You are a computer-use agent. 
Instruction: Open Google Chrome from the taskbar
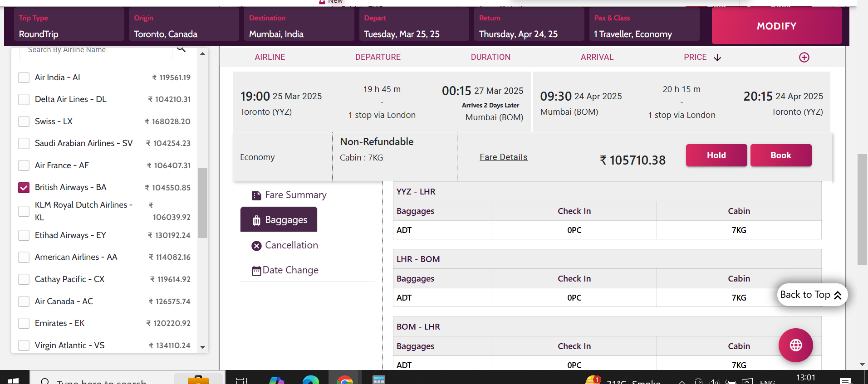(x=345, y=380)
